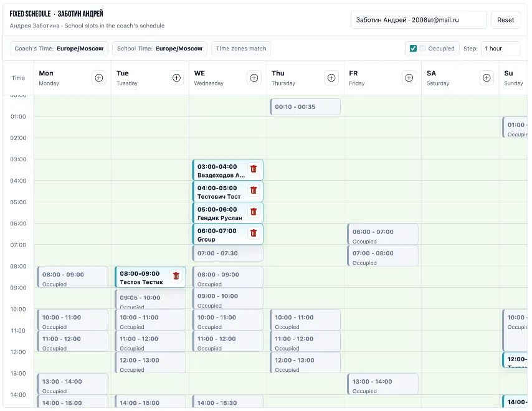The width and height of the screenshot is (532, 411).
Task: Open Thursday 10:00 - 11:00 occupied slot
Action: pos(305,320)
